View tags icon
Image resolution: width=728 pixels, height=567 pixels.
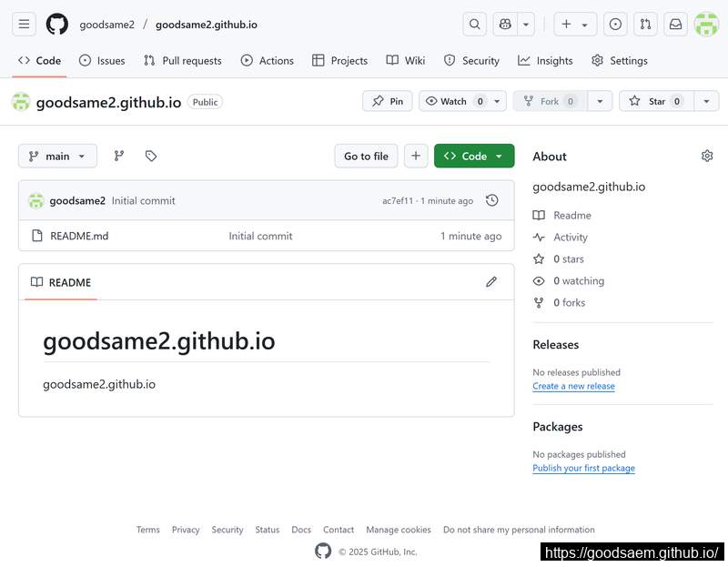pyautogui.click(x=151, y=156)
